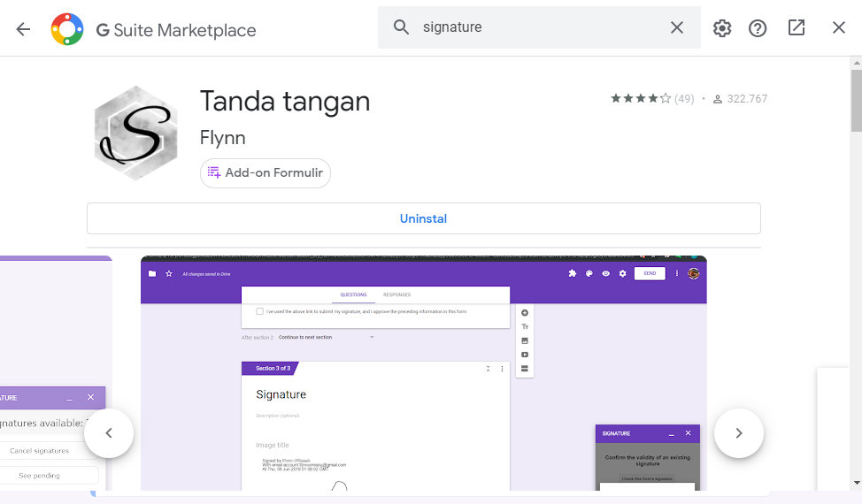The height and width of the screenshot is (504, 862).
Task: Click the See pending button
Action: 40,476
